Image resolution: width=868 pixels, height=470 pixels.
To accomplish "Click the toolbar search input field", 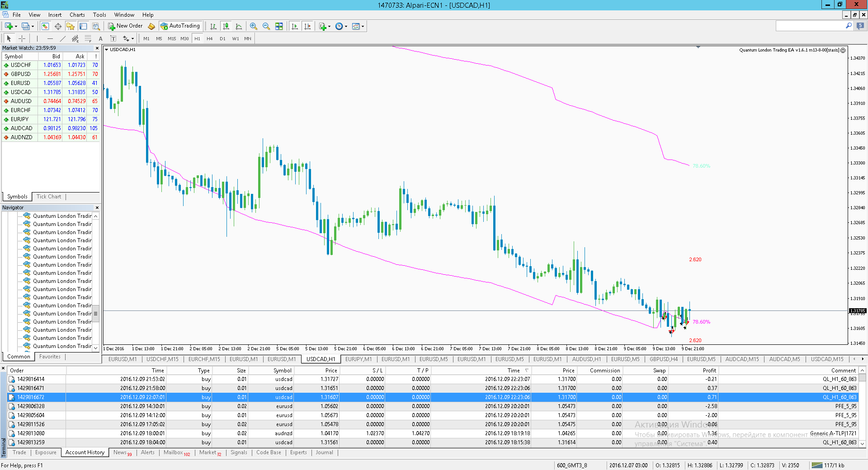I will point(810,26).
